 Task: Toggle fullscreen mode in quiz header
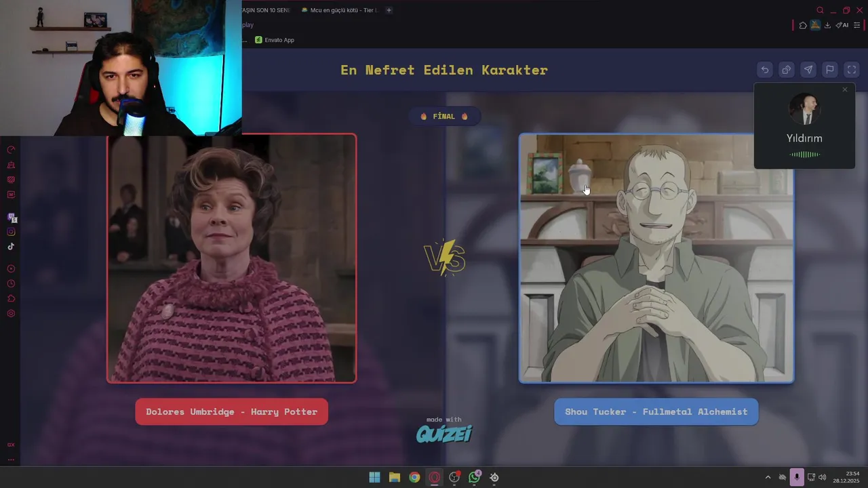pyautogui.click(x=852, y=70)
